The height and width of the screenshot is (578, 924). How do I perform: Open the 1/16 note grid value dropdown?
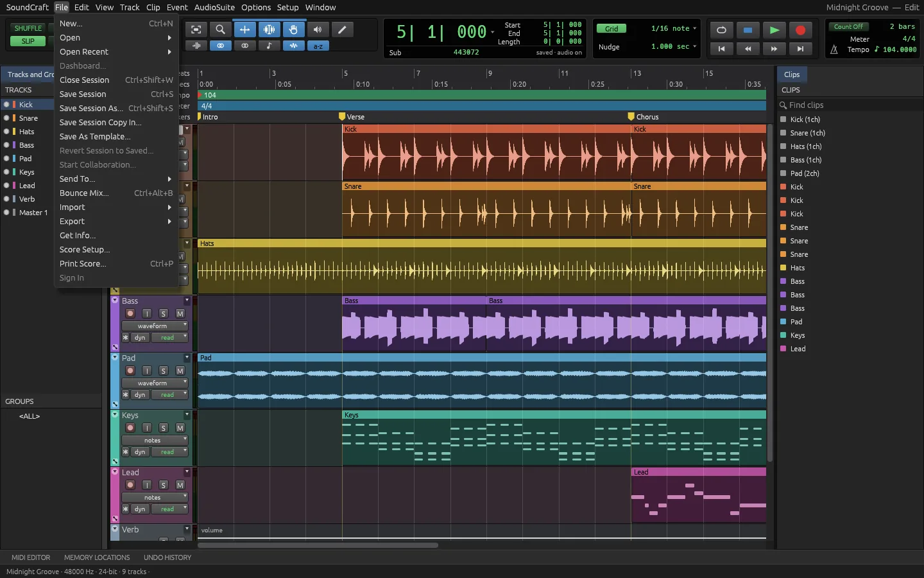pos(673,28)
